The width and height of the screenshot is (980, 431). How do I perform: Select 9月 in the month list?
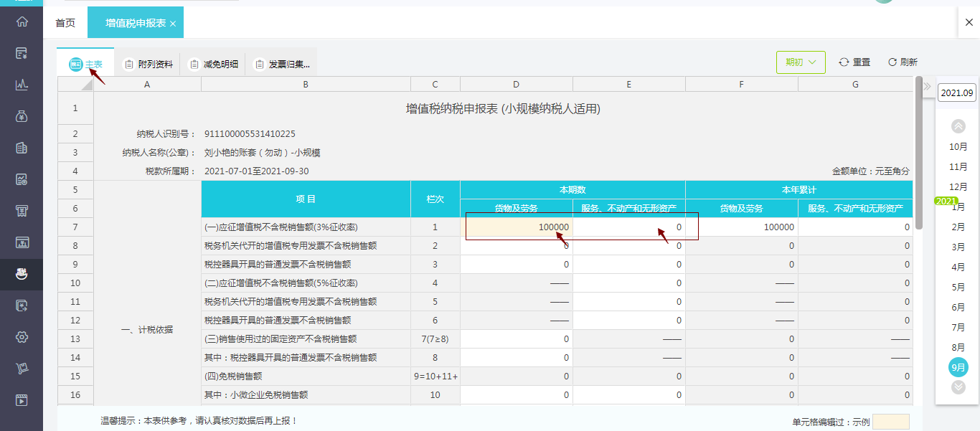958,367
